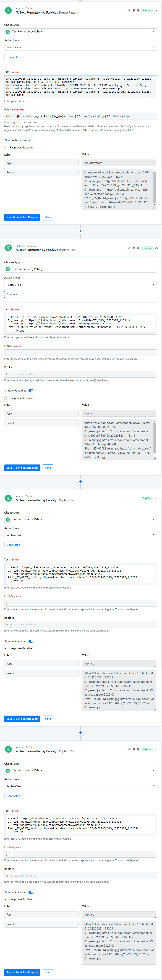Click the Connected button in step 6
This screenshot has width=162, height=980.
[x=13, y=796]
